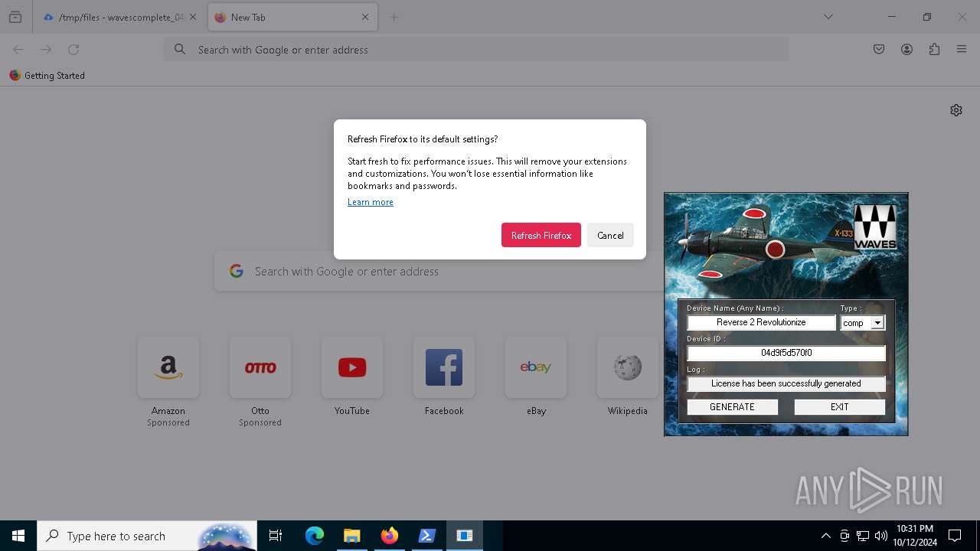The height and width of the screenshot is (551, 980).
Task: Show hidden system tray icons
Action: [825, 536]
